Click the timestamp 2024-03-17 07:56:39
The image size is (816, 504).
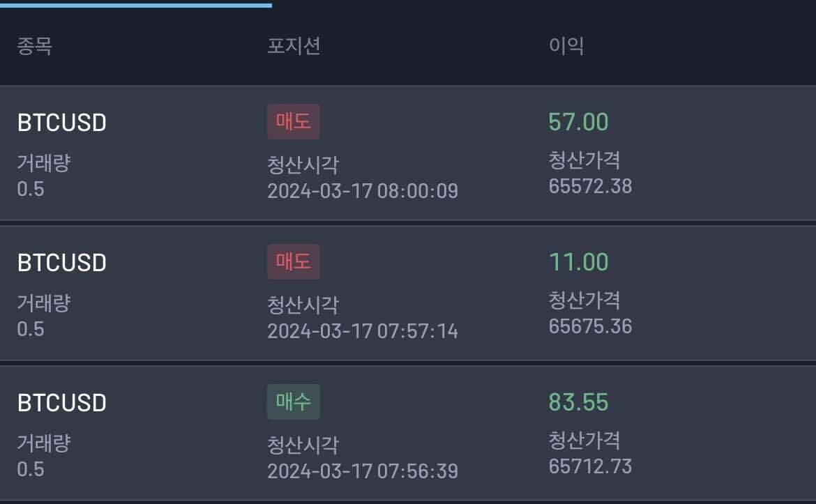click(363, 471)
